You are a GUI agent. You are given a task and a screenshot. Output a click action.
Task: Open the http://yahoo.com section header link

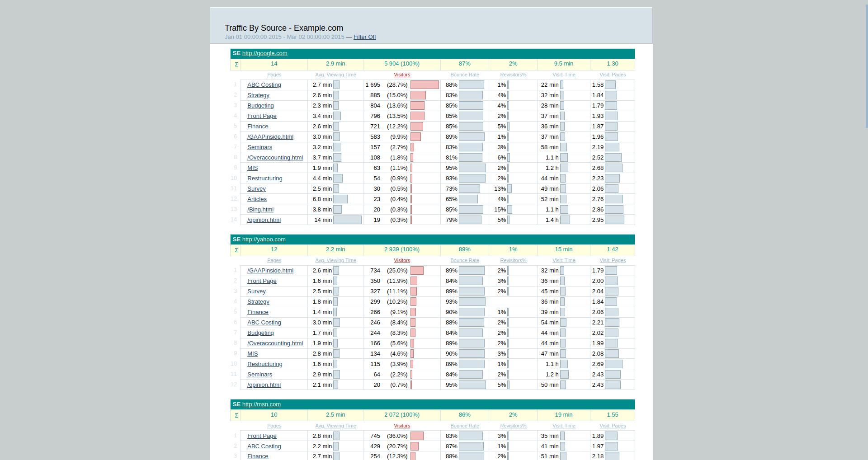click(x=264, y=239)
